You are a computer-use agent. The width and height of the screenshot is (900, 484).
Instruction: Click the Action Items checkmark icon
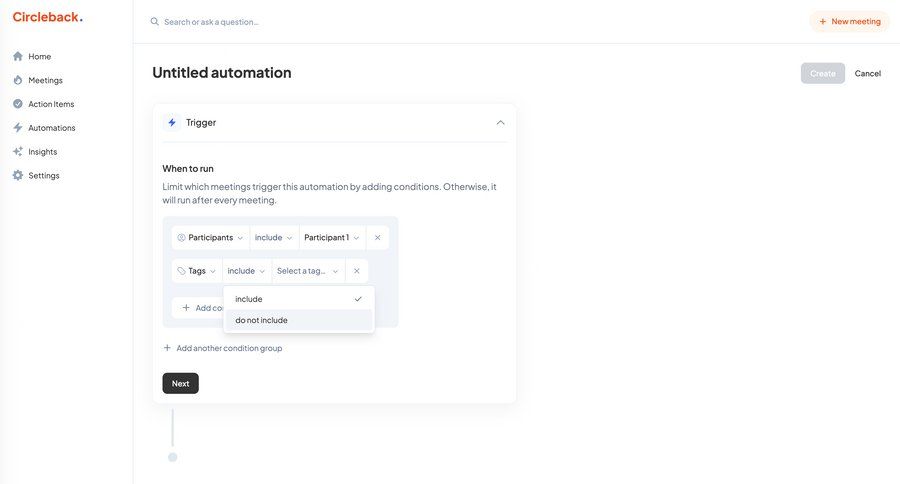point(18,104)
